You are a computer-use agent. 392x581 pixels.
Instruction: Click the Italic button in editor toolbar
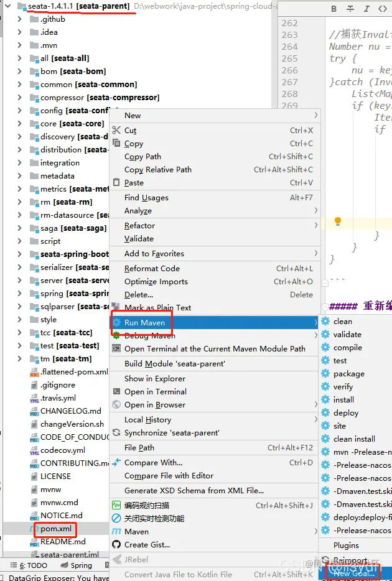(x=366, y=9)
